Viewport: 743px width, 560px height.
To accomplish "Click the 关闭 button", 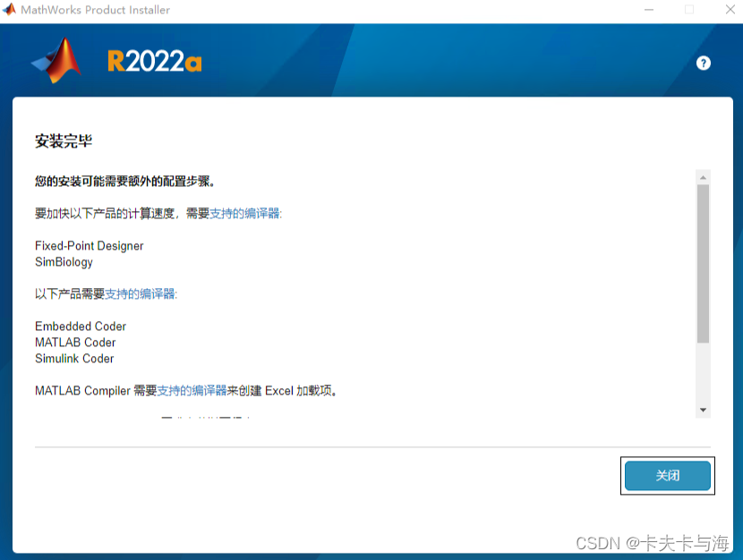I will point(667,475).
